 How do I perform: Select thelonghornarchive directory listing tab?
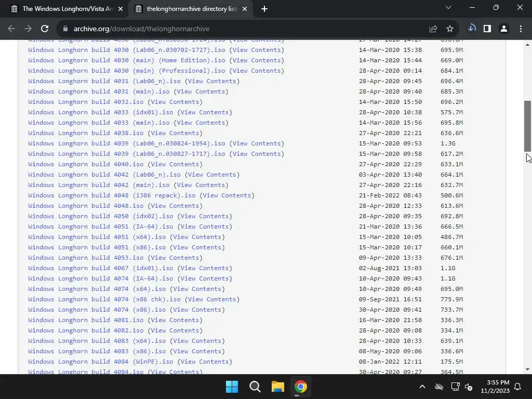pyautogui.click(x=190, y=9)
